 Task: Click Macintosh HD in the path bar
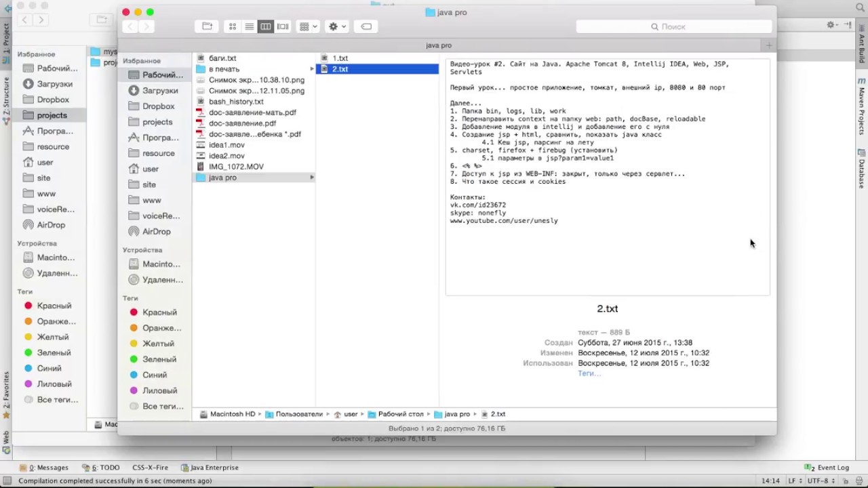tap(228, 414)
